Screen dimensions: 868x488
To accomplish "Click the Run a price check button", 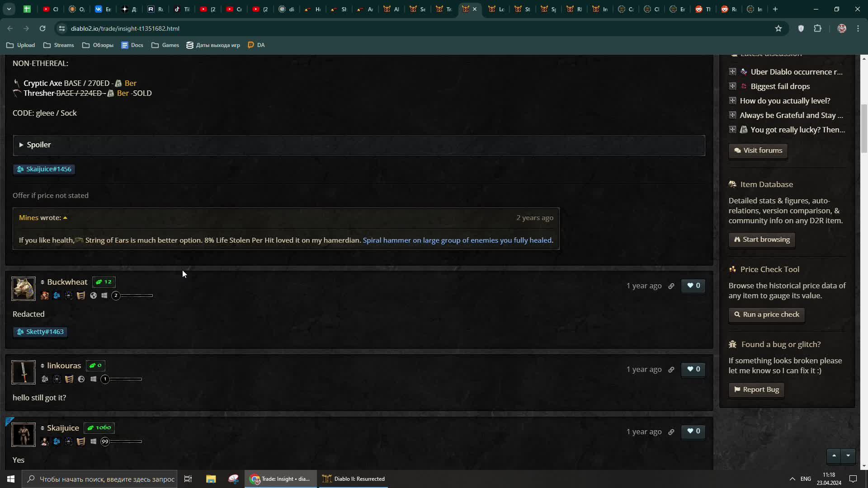I will (766, 314).
